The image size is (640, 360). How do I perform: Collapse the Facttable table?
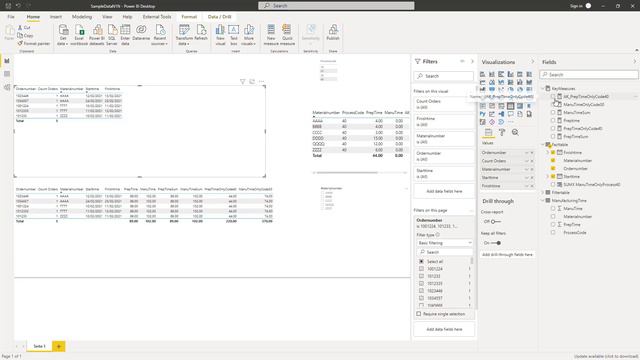pos(543,144)
